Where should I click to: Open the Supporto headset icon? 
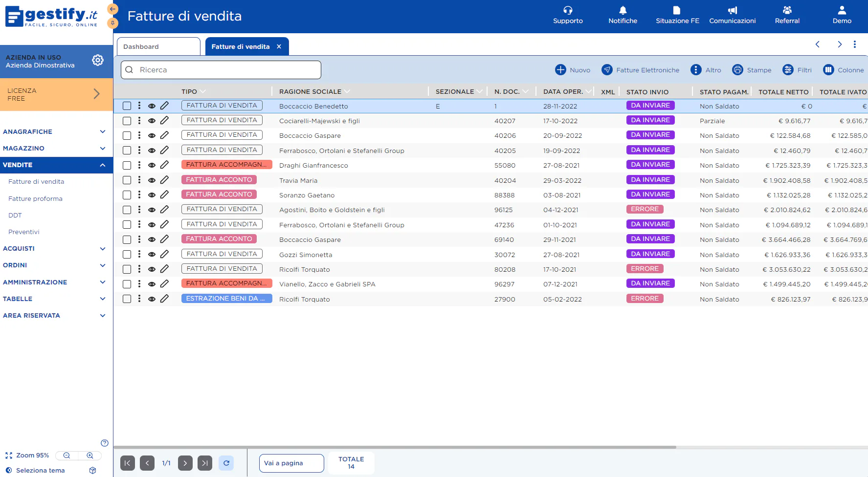[x=568, y=10]
